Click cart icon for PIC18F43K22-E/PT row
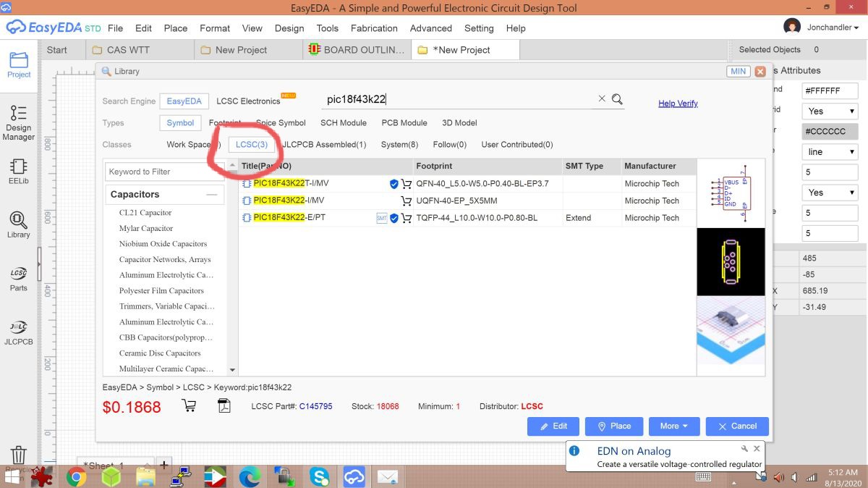 407,218
